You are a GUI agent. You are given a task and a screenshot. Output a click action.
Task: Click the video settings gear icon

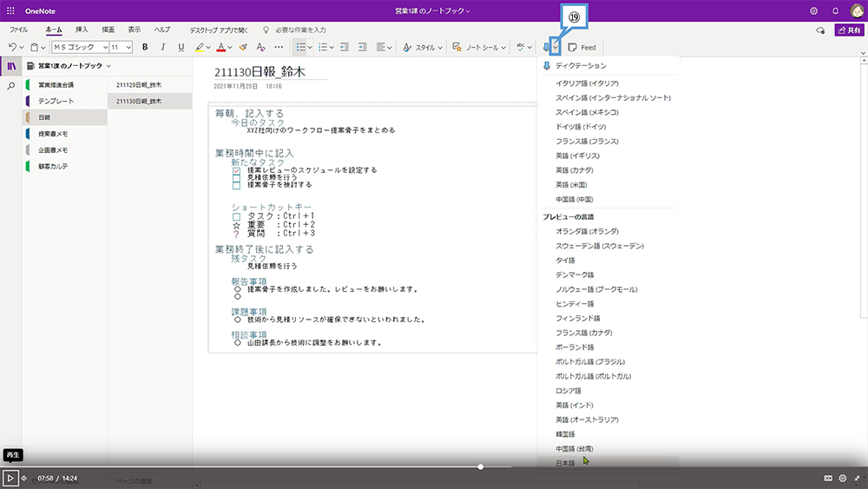(843, 478)
